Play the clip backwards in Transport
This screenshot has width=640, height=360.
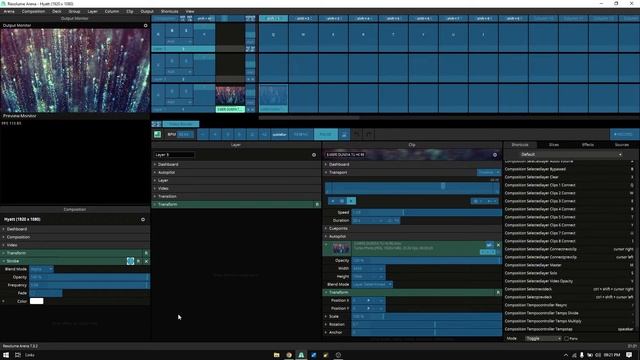333,201
